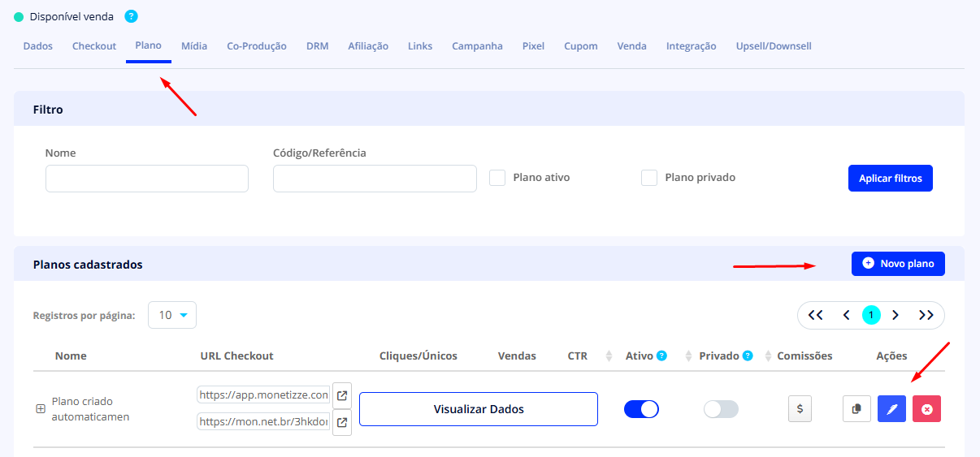Expand the Plano criado automaticamente row
Screen dimensions: 980x457
coord(40,409)
